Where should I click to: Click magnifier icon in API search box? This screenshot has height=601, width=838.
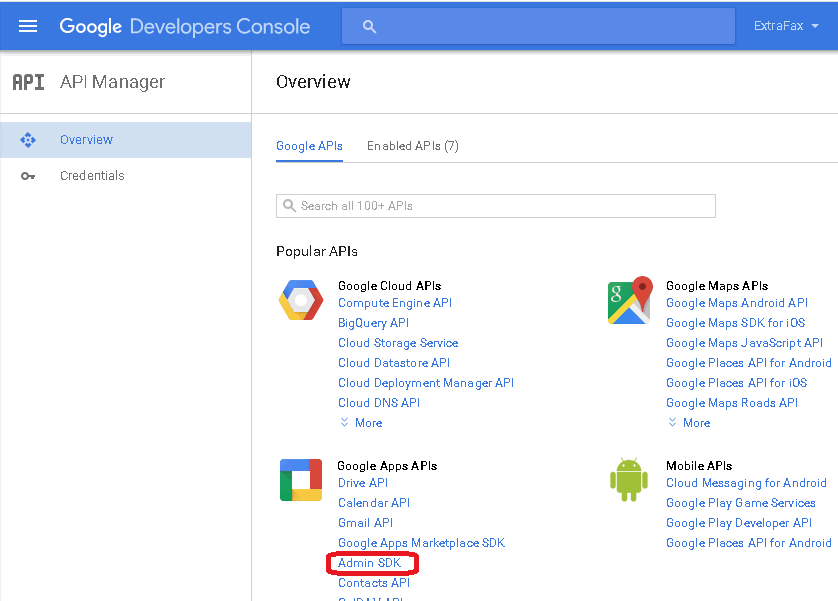click(x=289, y=206)
